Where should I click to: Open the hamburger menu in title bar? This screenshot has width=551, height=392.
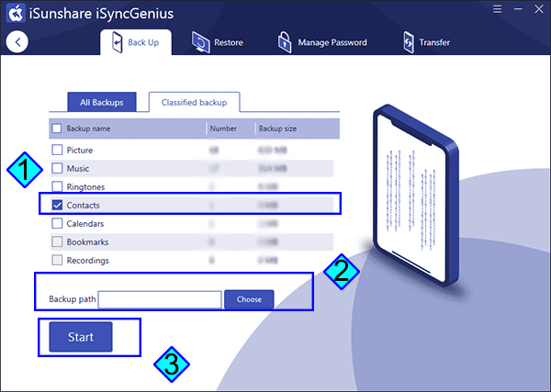pyautogui.click(x=497, y=9)
